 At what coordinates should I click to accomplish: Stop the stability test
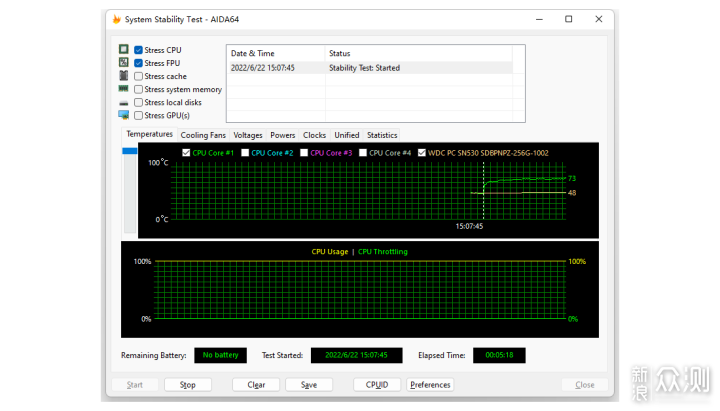(x=187, y=385)
